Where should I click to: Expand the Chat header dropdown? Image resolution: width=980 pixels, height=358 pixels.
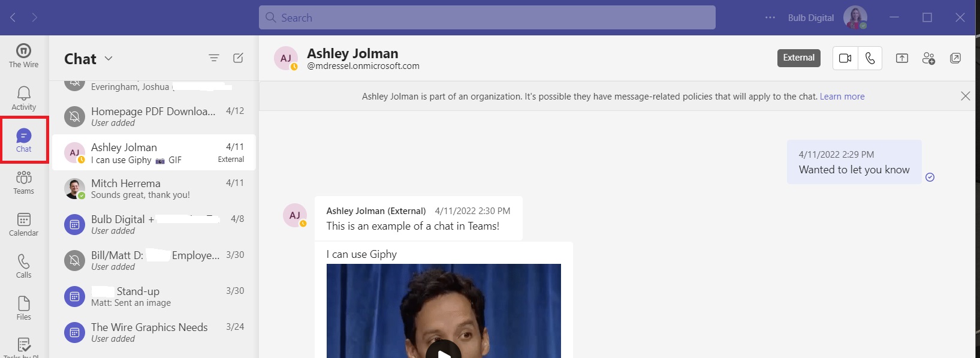[108, 58]
